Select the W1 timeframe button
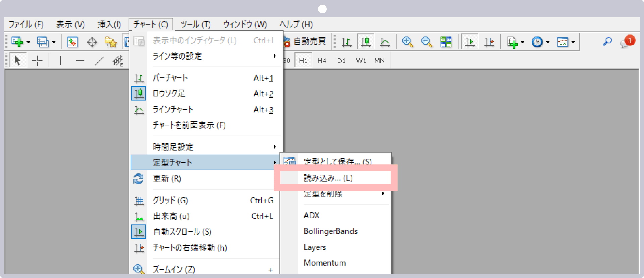 click(361, 61)
